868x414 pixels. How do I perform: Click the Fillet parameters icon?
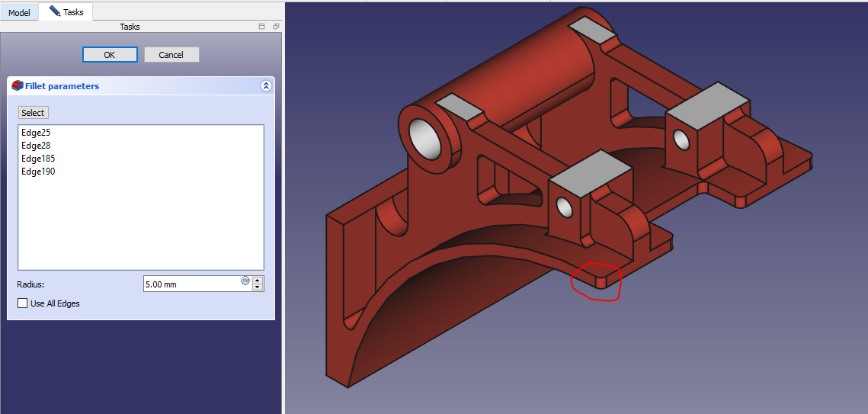pos(18,86)
